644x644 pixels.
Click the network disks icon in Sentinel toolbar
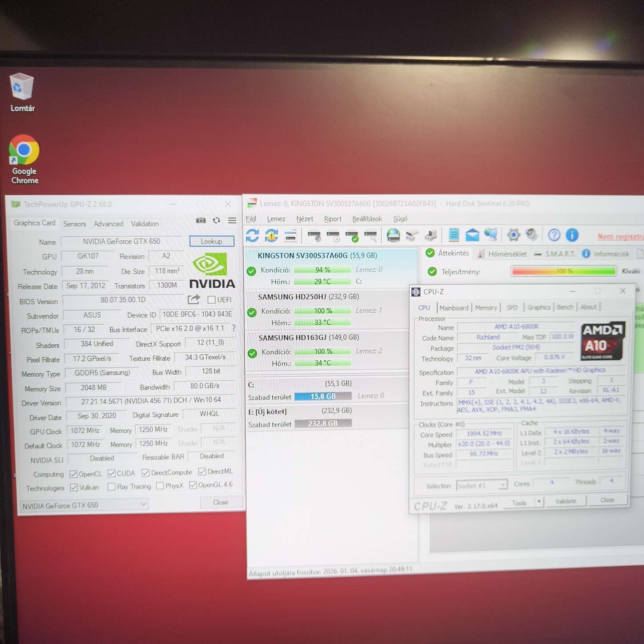pos(412,235)
